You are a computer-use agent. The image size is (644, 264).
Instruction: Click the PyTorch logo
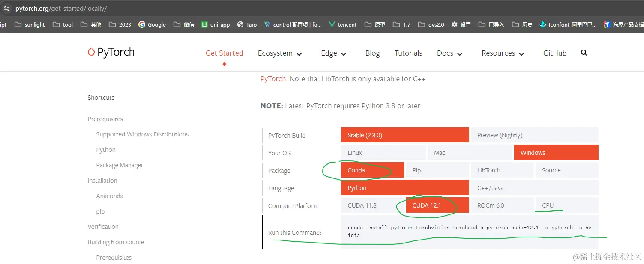click(111, 52)
